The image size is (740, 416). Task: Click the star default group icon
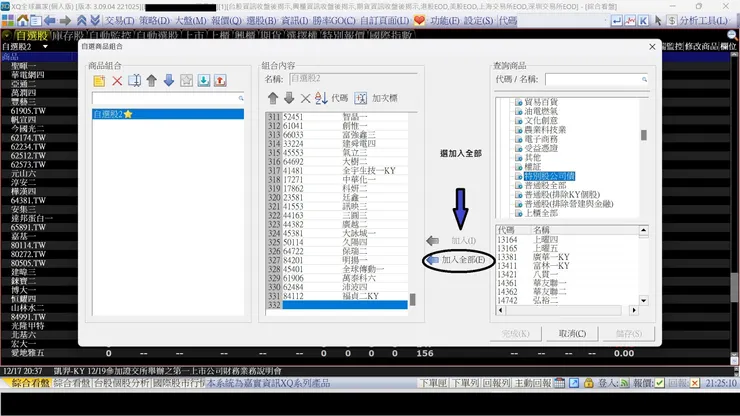(x=186, y=81)
